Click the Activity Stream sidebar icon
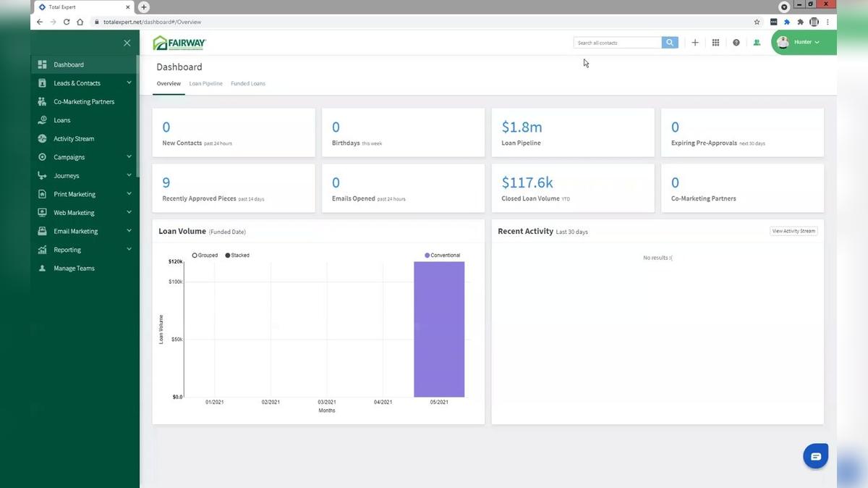 coord(42,138)
